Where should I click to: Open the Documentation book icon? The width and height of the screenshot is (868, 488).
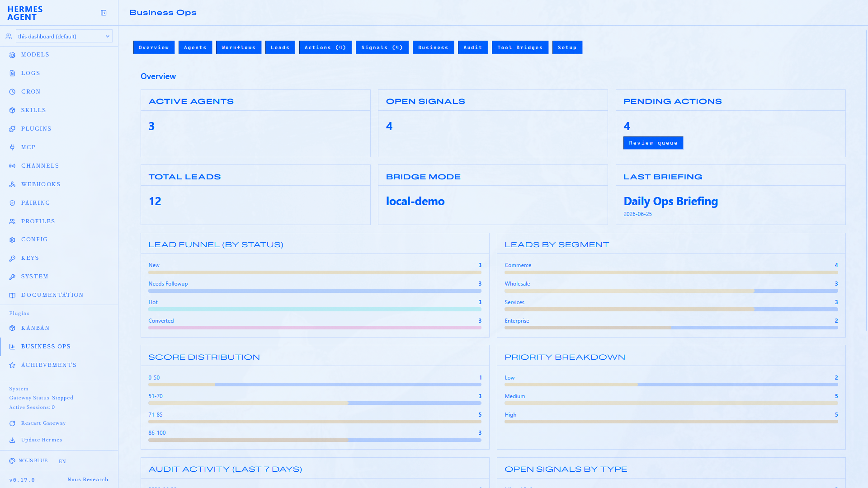[x=12, y=296]
